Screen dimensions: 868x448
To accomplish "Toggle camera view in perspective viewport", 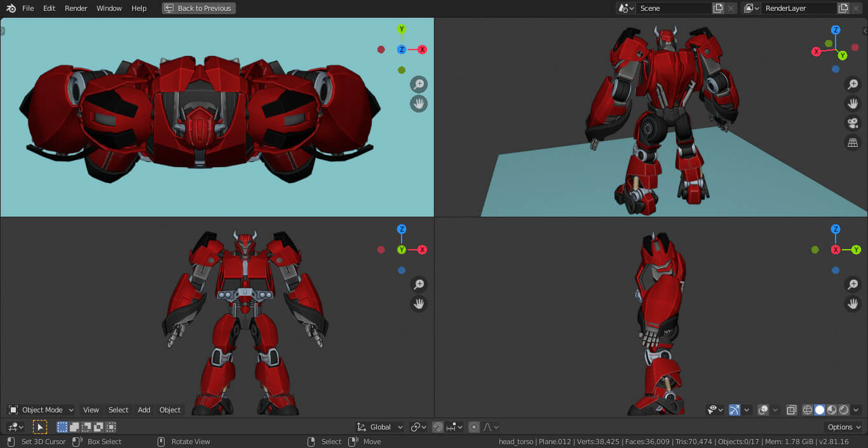I will [853, 123].
